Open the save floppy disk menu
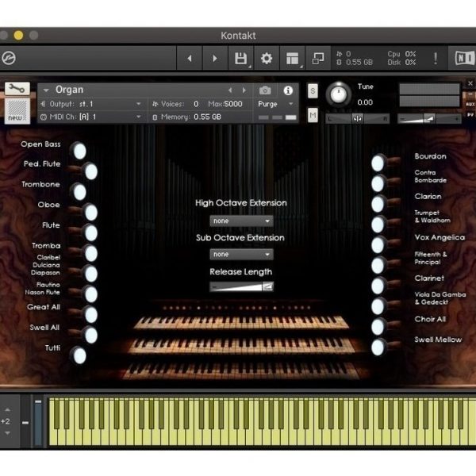The height and width of the screenshot is (476, 476). coord(240,58)
